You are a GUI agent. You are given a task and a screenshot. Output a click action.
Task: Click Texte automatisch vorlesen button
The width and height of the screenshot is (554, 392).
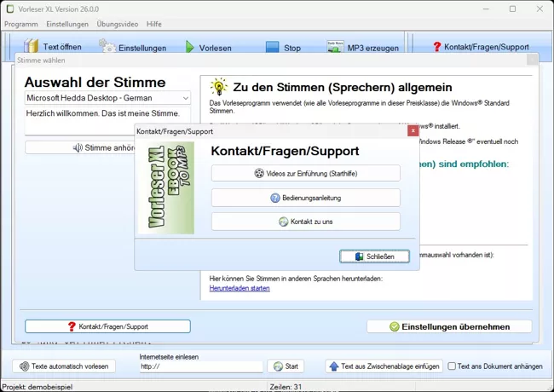tap(64, 366)
